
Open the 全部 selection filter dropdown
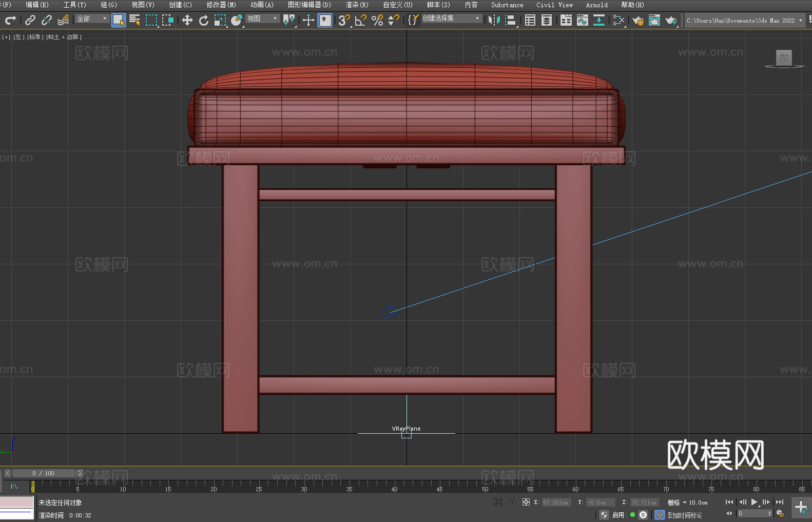[92, 18]
